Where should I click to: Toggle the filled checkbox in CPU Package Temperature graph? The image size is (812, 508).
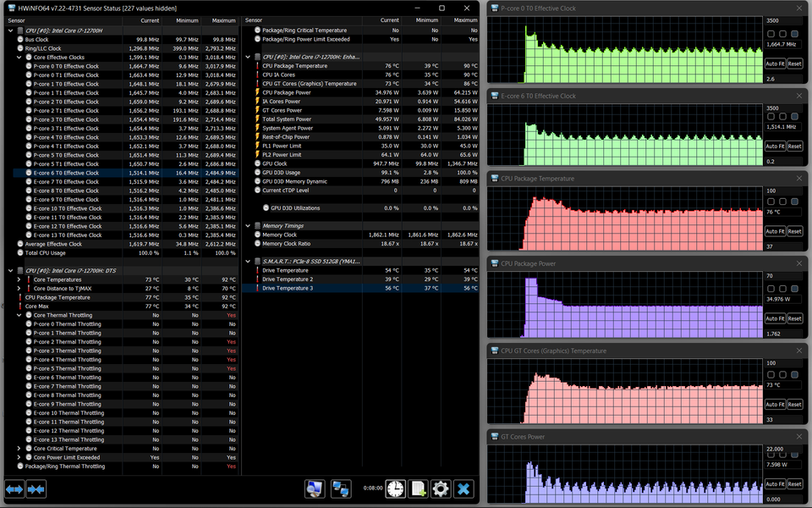[x=796, y=202]
